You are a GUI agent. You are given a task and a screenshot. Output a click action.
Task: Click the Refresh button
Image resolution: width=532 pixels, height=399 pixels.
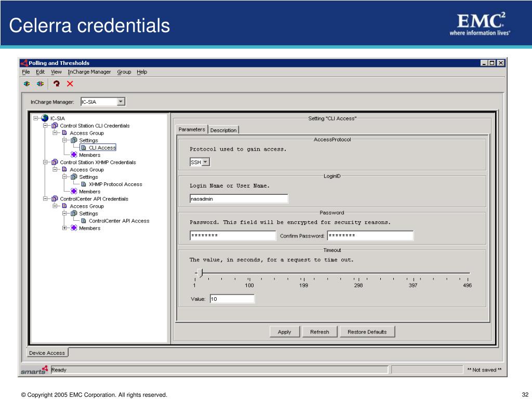coord(320,332)
